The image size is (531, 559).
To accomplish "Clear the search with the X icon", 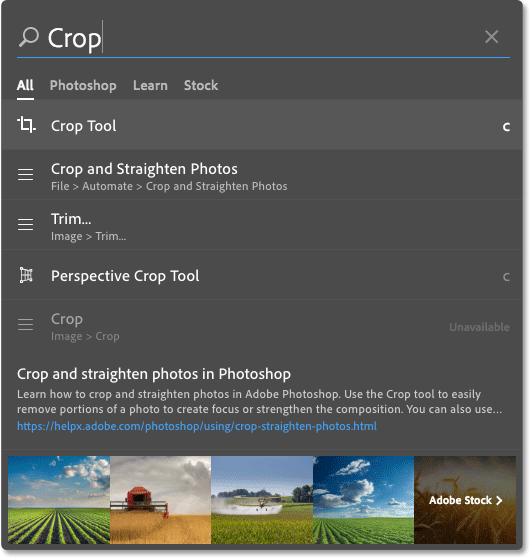I will (491, 37).
